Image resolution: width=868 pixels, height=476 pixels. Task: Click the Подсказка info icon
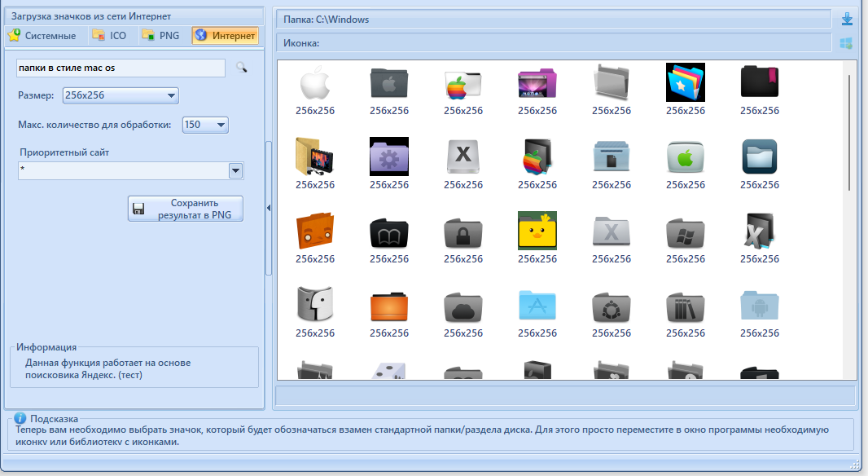tap(20, 418)
